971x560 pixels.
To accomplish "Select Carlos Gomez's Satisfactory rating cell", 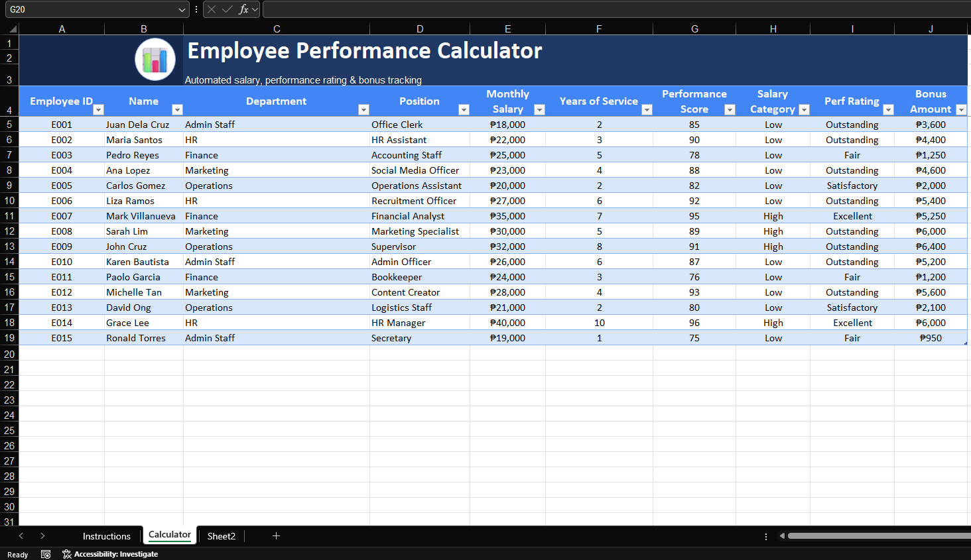I will pyautogui.click(x=852, y=186).
